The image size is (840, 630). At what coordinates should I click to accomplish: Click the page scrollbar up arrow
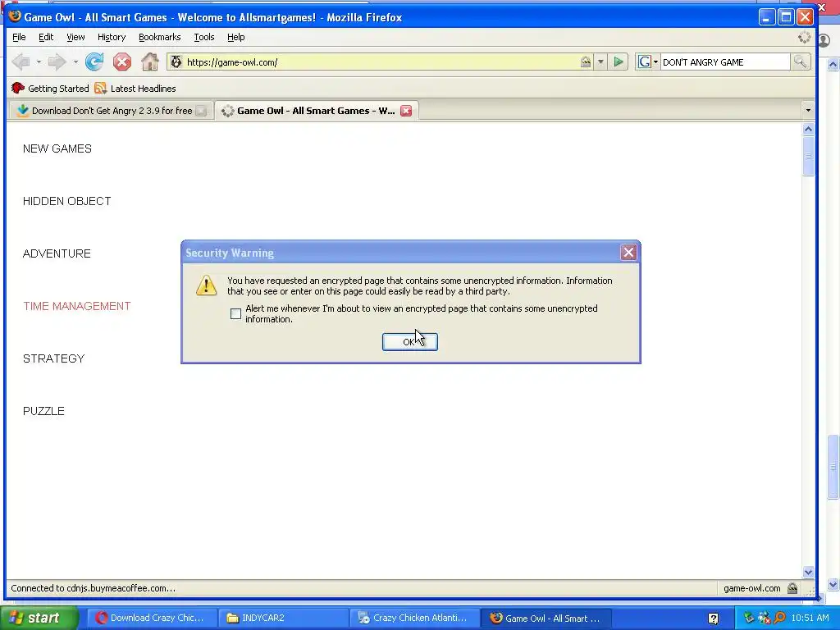[808, 129]
